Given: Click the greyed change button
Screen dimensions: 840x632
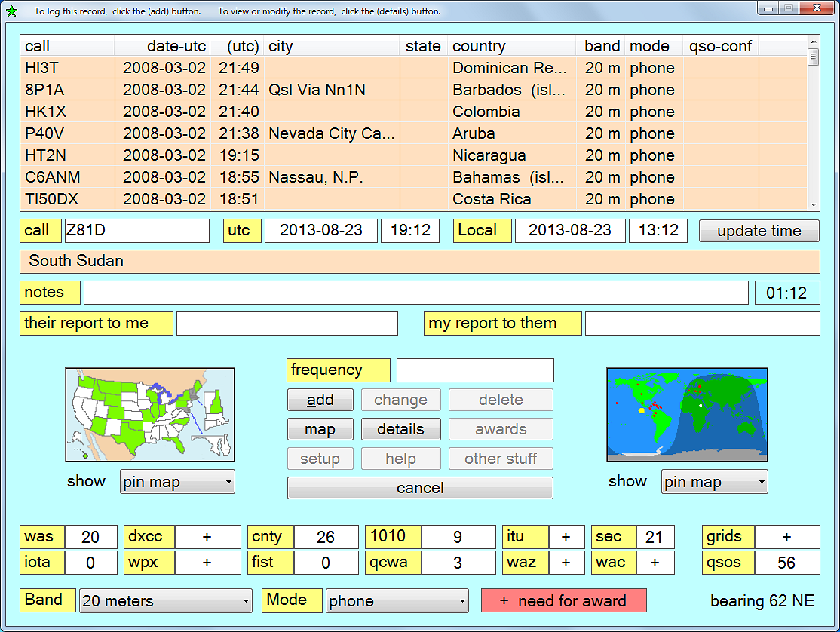Looking at the screenshot, I should (x=400, y=400).
